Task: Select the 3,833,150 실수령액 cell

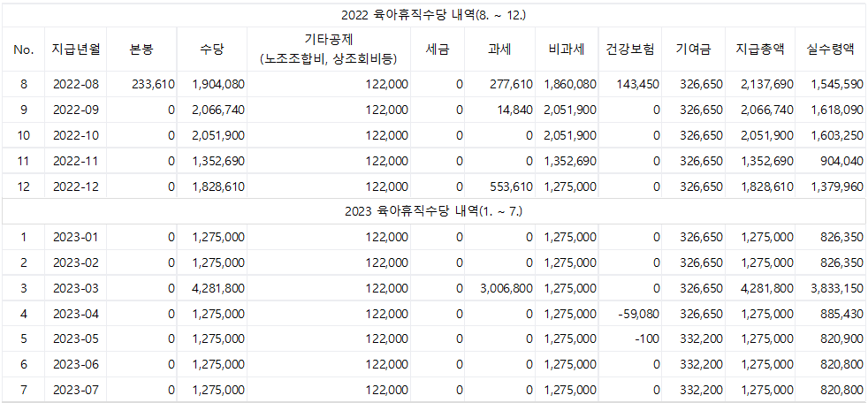Action: pos(830,288)
